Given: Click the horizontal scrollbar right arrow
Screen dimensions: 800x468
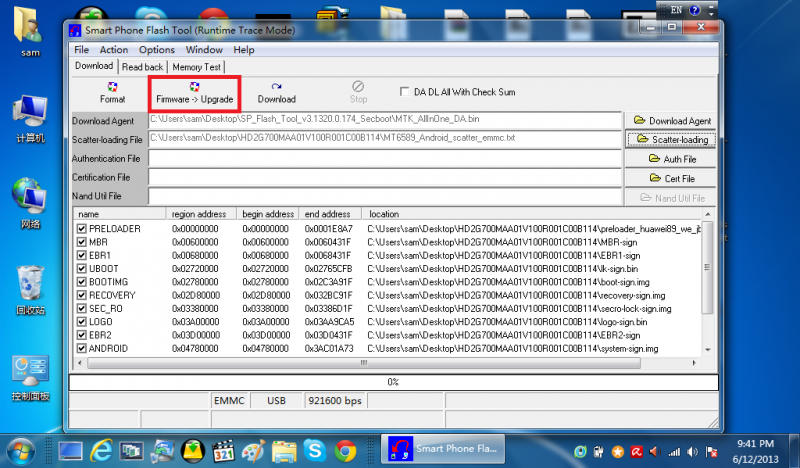Looking at the screenshot, I should coord(694,363).
